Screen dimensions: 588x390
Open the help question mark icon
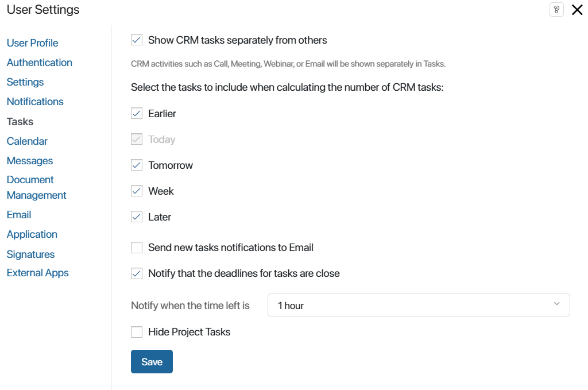(x=556, y=10)
